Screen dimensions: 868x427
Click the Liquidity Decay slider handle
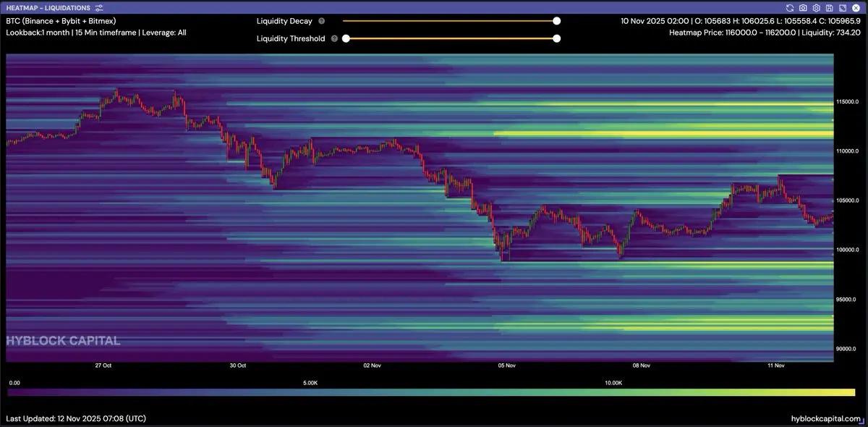(556, 21)
